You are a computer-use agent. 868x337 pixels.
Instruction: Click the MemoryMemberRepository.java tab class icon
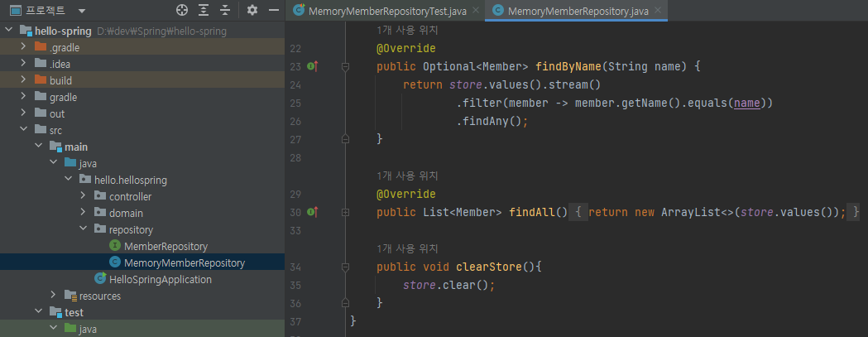click(x=498, y=11)
